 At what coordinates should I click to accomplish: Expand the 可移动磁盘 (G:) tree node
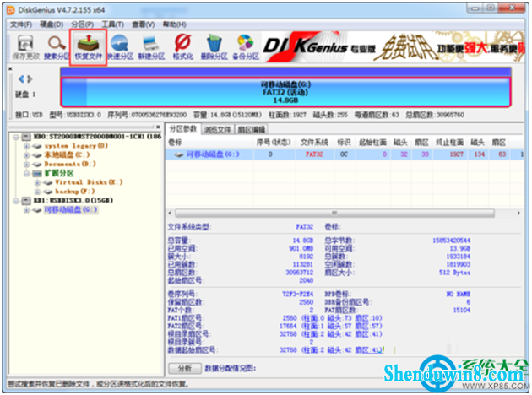tap(26, 210)
